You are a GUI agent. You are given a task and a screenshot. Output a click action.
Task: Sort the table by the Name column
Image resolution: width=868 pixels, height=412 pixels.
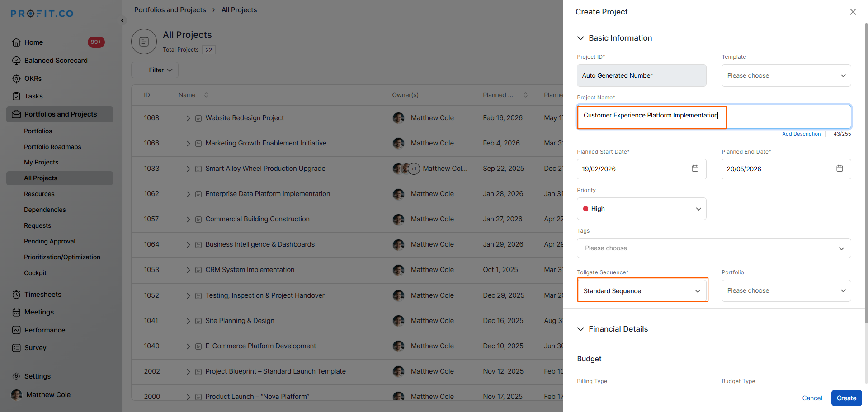(206, 95)
